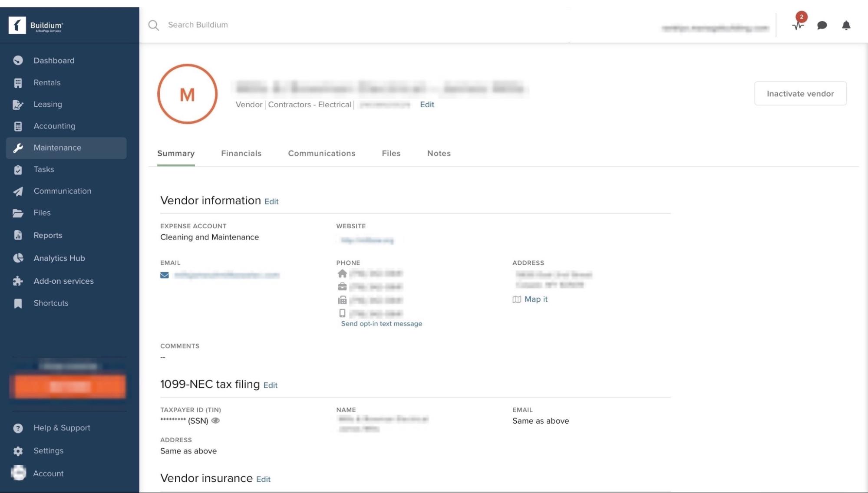Screen dimensions: 868x493
Task: Open Add-on services from the sidebar
Action: click(x=63, y=281)
